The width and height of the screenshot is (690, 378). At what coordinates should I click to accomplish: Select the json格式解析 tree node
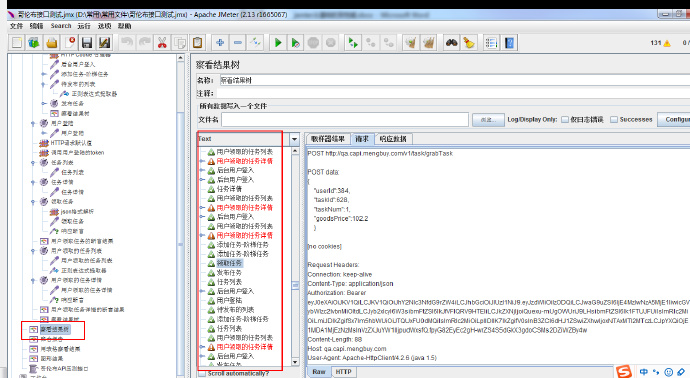(x=77, y=212)
